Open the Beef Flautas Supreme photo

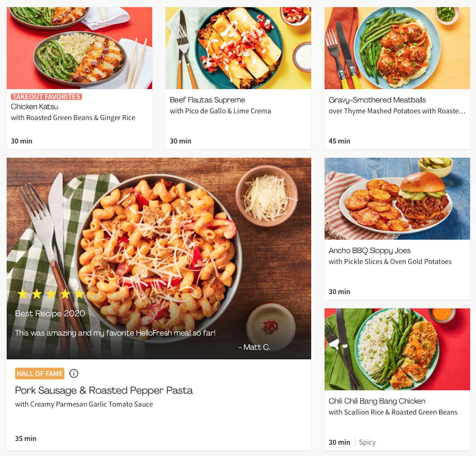tap(238, 48)
